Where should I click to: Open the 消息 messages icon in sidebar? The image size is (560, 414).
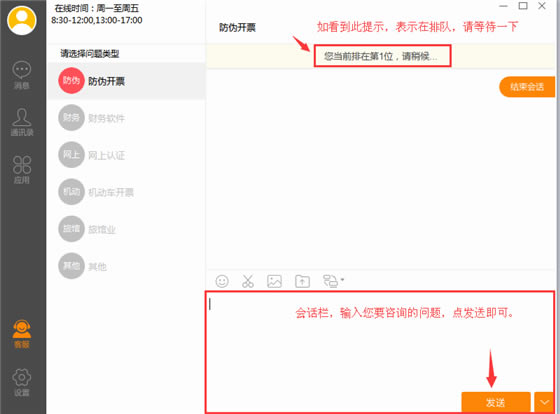click(x=22, y=75)
